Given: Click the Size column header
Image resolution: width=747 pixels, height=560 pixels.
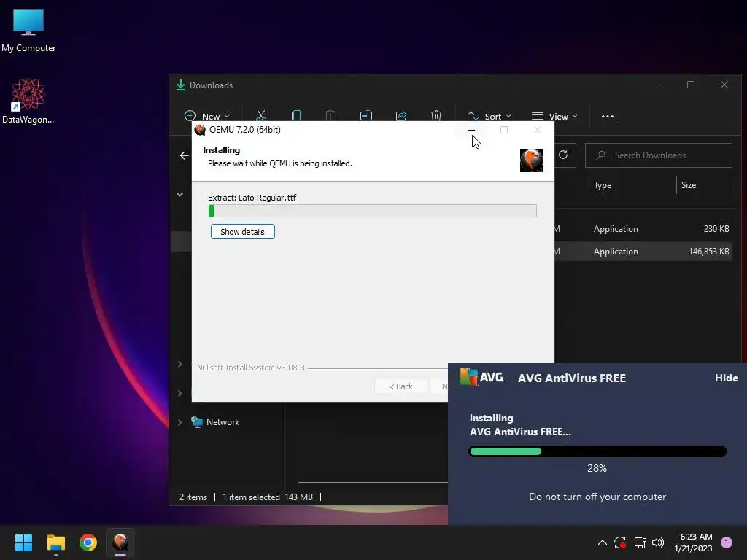Looking at the screenshot, I should (x=689, y=185).
